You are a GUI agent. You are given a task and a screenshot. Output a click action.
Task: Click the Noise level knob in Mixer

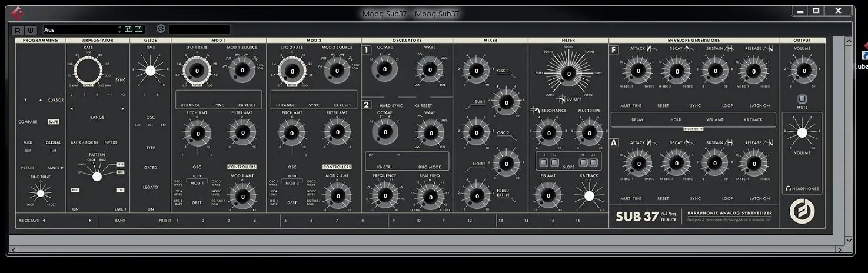coord(506,165)
